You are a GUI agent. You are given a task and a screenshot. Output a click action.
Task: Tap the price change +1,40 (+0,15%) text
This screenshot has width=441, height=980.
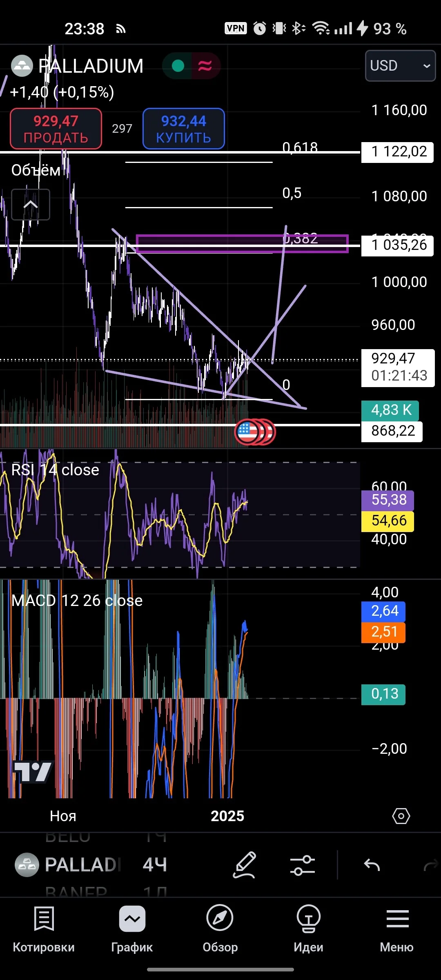[62, 92]
